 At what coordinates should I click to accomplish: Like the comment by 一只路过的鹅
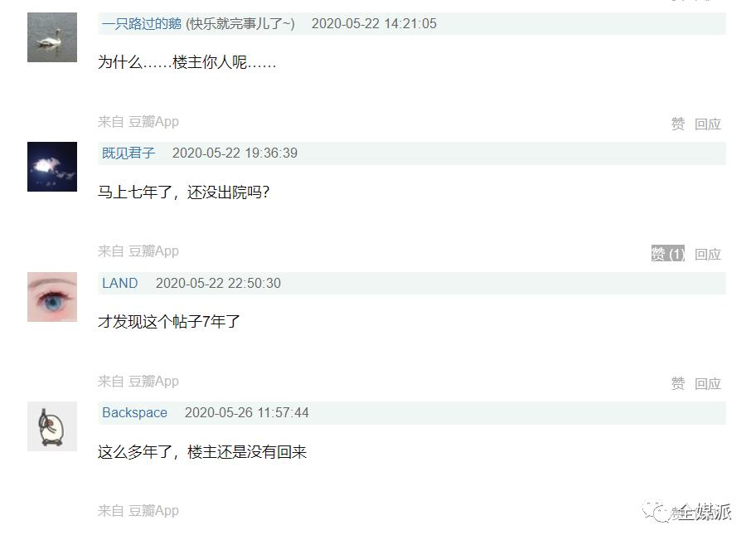pos(678,124)
